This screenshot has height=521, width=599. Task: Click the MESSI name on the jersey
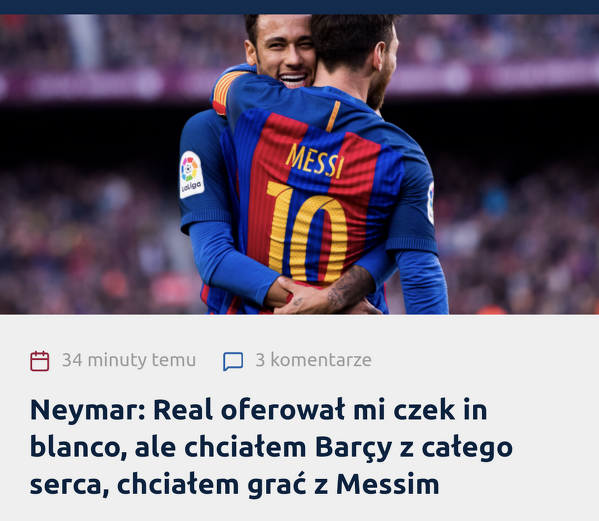pyautogui.click(x=314, y=160)
